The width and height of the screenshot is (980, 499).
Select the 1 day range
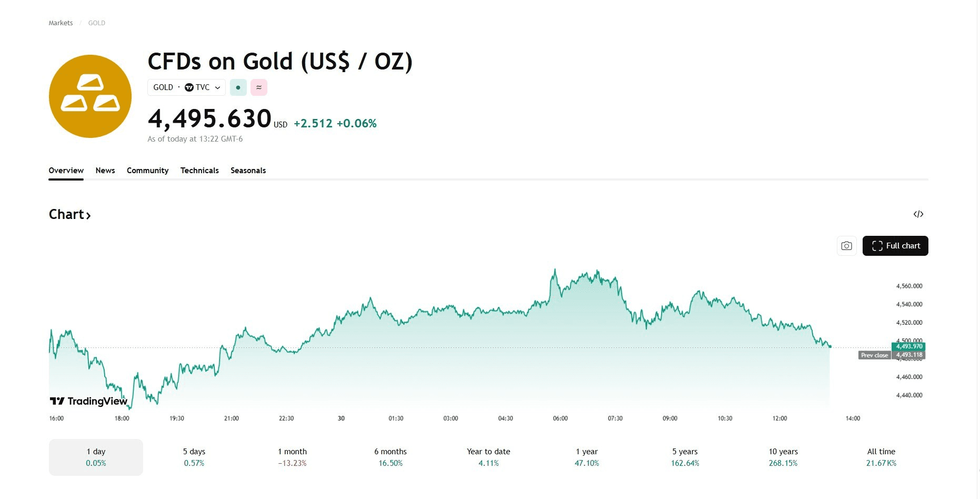point(96,457)
